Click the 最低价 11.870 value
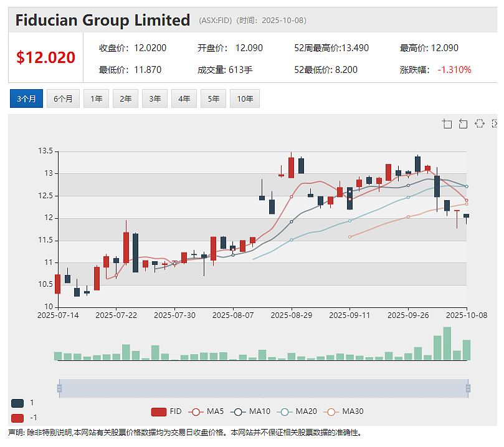This screenshot has width=504, height=447. (148, 70)
